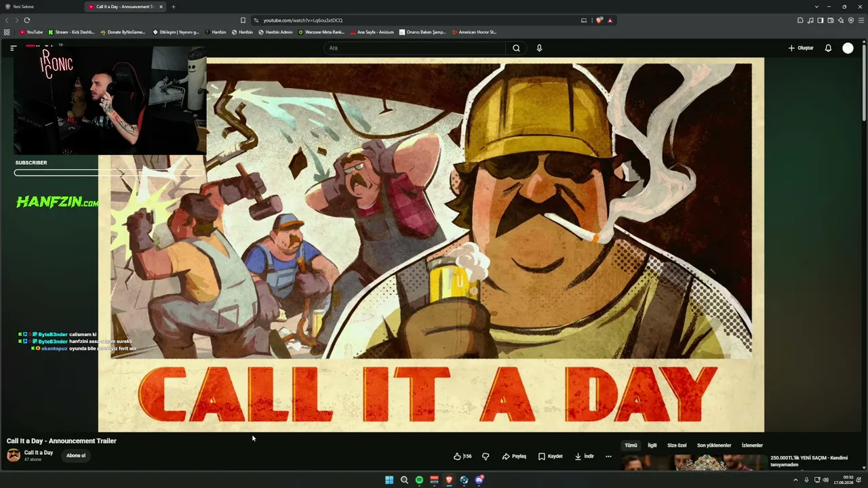Click the page vertical scrollbar
This screenshot has height=488, width=868.
click(864, 81)
